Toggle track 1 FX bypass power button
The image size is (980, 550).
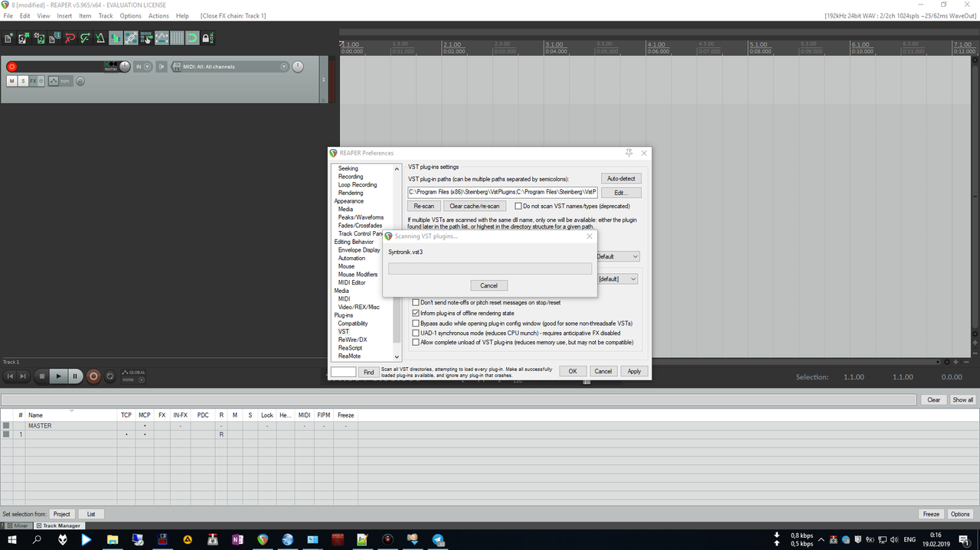(41, 81)
